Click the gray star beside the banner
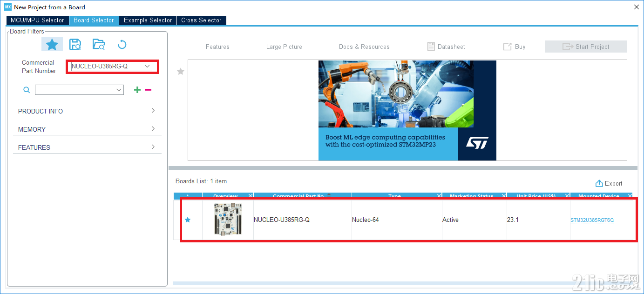This screenshot has width=644, height=294. click(181, 71)
